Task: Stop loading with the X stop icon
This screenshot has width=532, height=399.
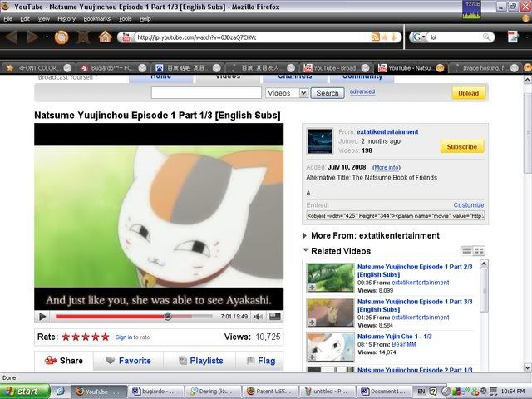Action: point(83,37)
